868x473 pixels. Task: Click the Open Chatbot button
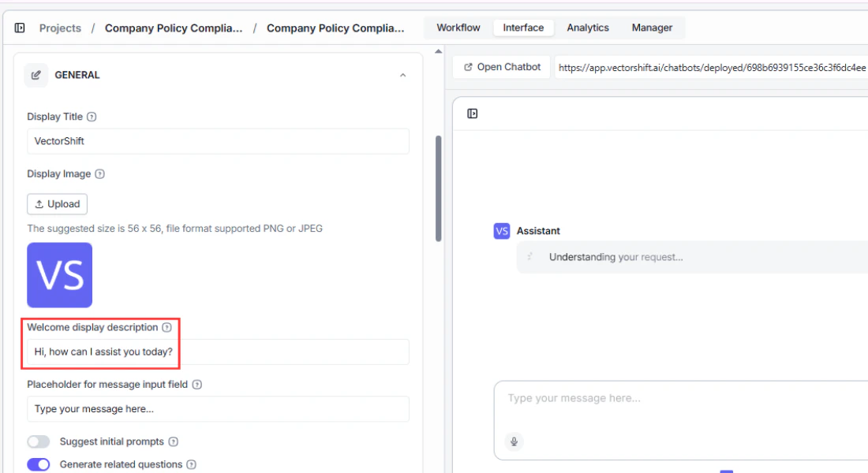501,67
